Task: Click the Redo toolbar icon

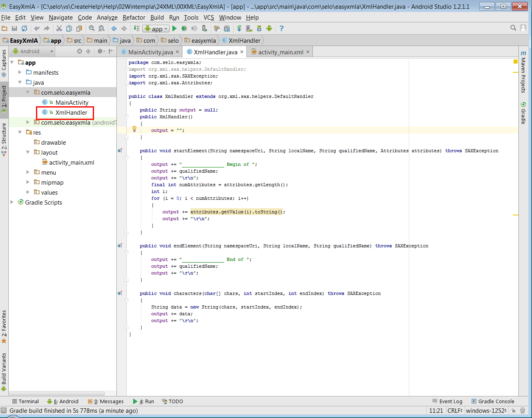Action: 47,28
